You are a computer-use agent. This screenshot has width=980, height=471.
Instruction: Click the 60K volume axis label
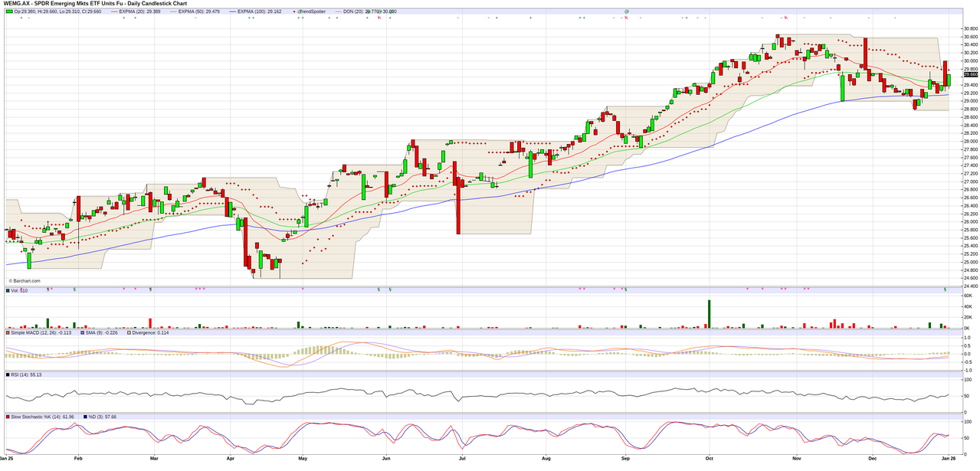pos(968,296)
